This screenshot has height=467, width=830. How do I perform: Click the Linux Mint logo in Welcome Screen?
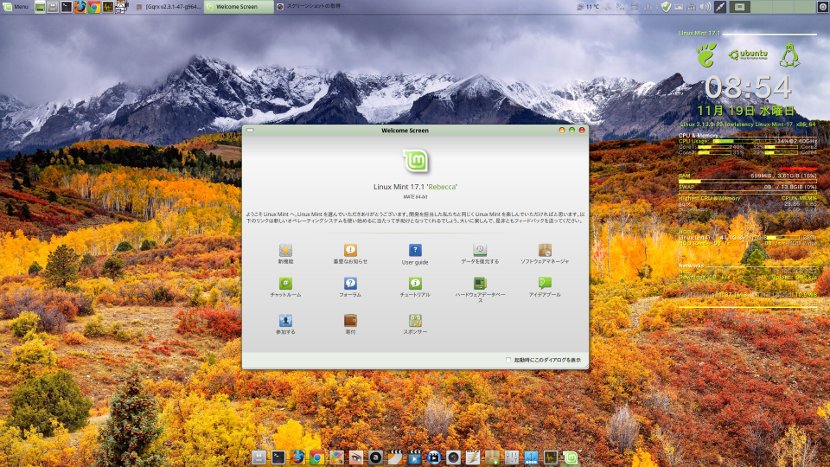click(416, 161)
